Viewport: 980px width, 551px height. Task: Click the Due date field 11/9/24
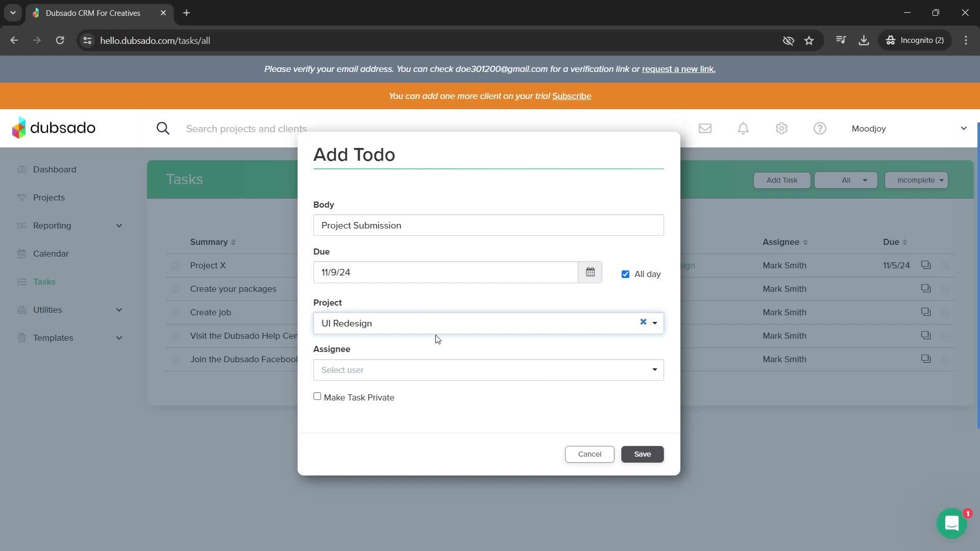coord(446,272)
